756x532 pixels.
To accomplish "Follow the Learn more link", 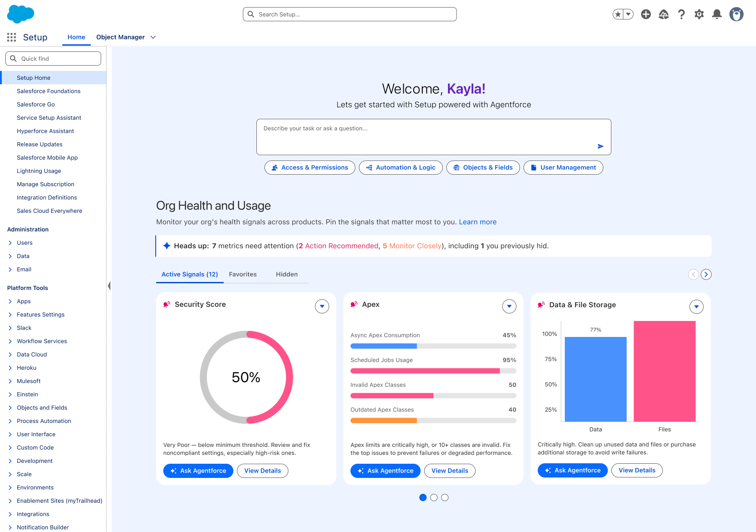I will point(478,222).
